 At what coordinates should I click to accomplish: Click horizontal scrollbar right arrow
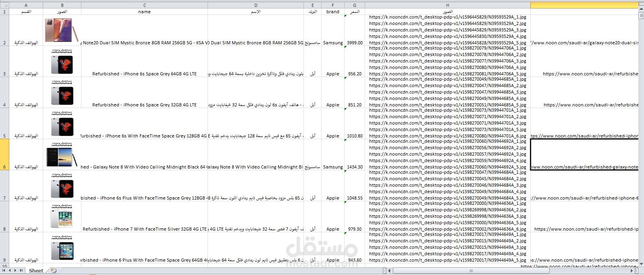632,271
